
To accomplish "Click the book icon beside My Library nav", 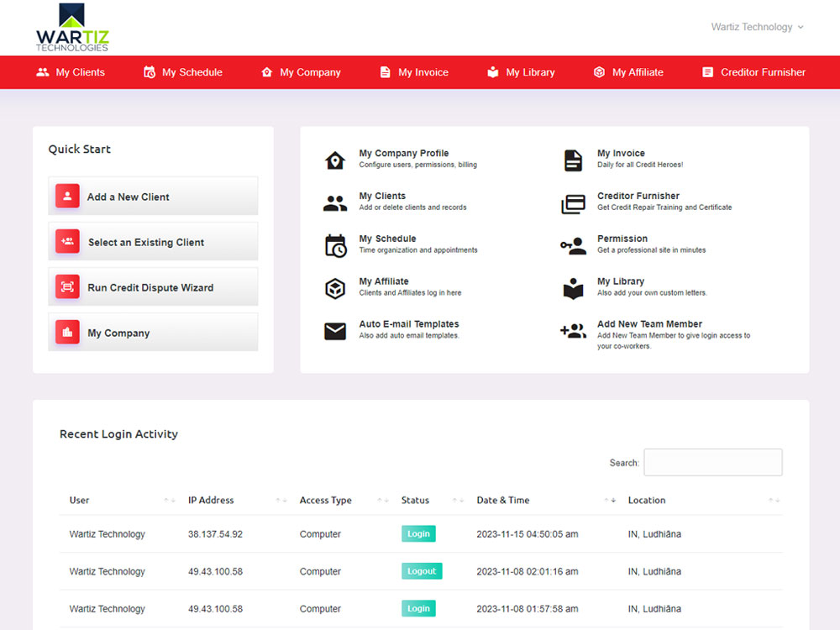I will (493, 72).
